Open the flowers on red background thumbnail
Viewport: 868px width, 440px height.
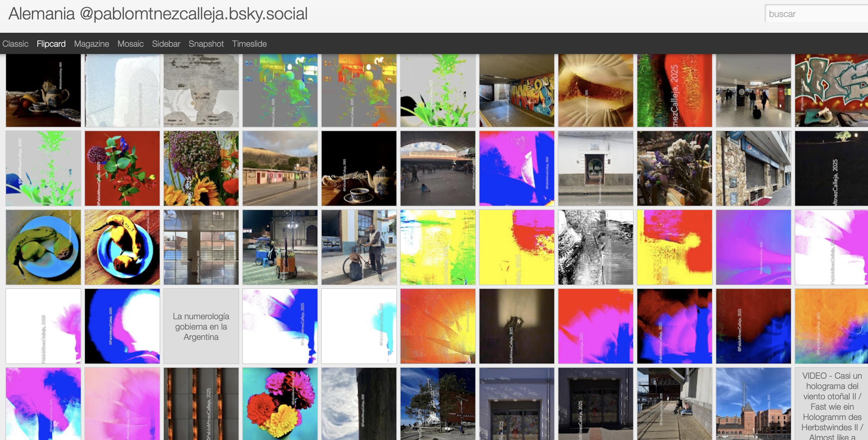[x=122, y=168]
